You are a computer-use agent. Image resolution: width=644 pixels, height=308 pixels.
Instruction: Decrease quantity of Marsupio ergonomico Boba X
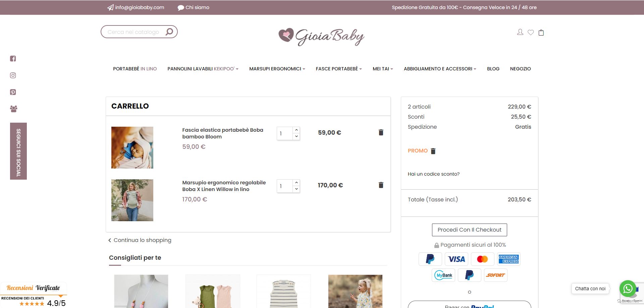point(297,189)
